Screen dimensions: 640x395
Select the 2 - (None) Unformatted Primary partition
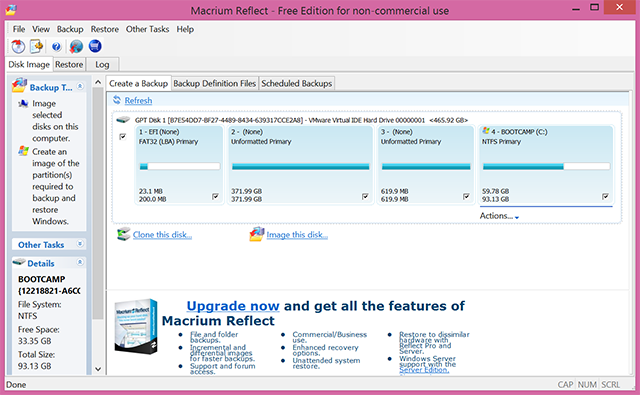coord(300,165)
